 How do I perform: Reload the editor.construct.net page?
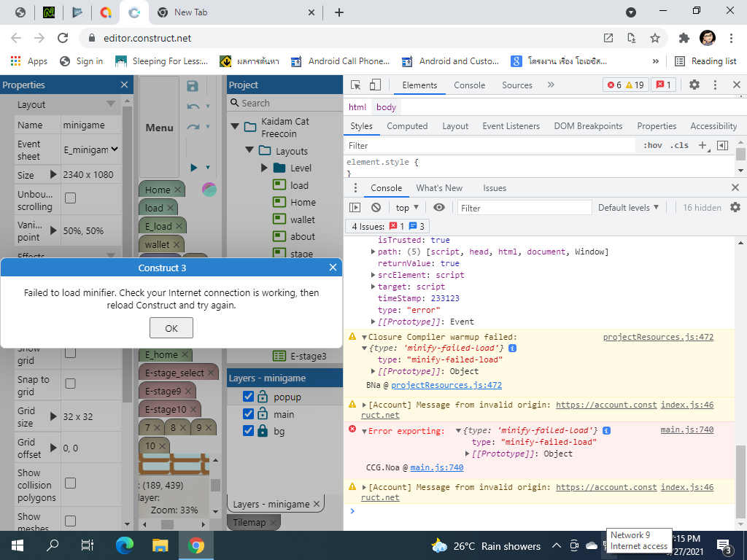click(x=63, y=38)
